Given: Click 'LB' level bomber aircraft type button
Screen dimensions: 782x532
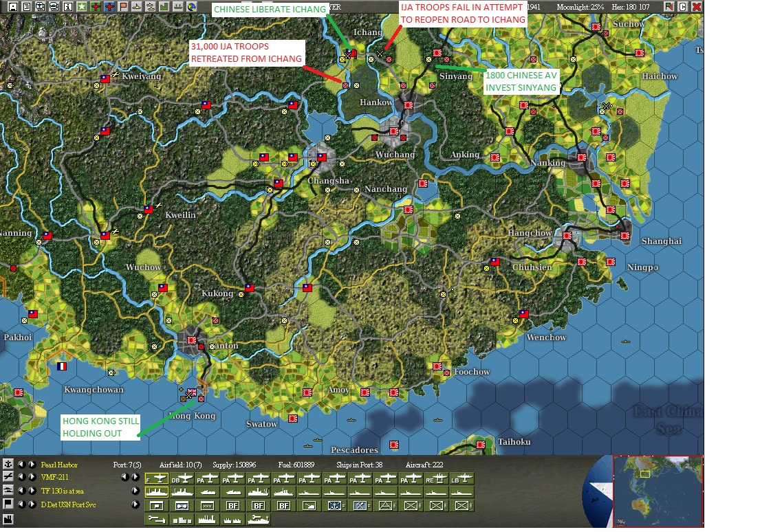Looking at the screenshot, I should (461, 479).
